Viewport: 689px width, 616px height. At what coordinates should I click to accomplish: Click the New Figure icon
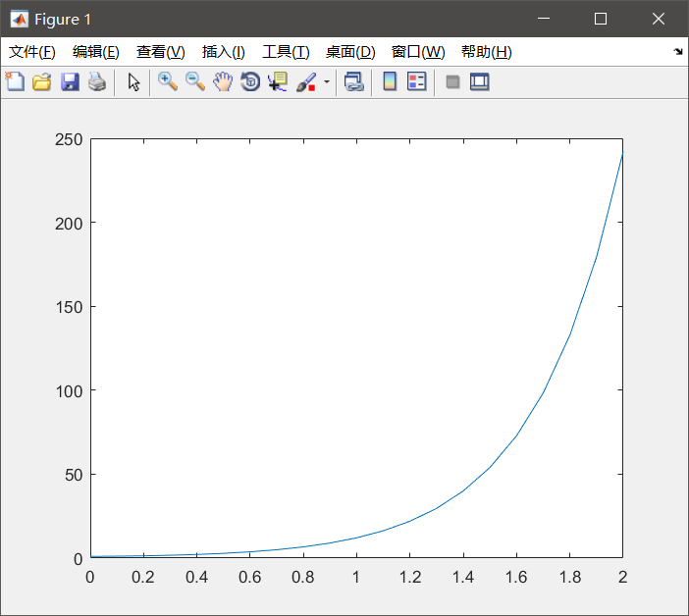pyautogui.click(x=15, y=81)
